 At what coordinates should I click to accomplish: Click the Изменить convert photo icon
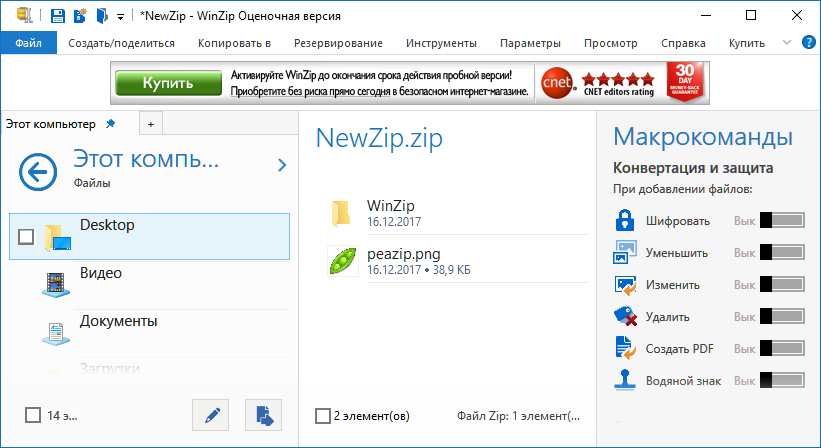[x=625, y=285]
